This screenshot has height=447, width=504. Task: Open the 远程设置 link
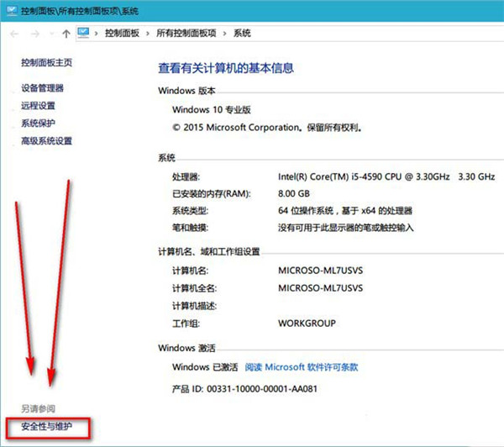[38, 106]
